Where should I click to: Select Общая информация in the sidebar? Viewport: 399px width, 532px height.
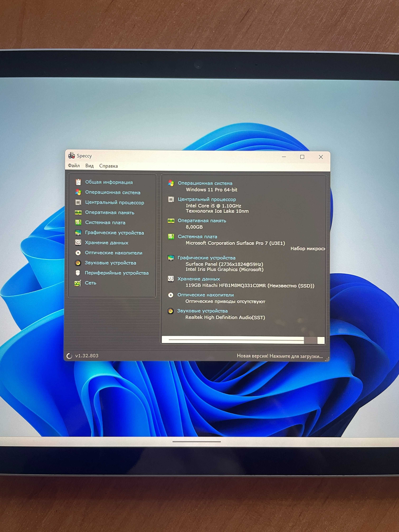(x=109, y=182)
